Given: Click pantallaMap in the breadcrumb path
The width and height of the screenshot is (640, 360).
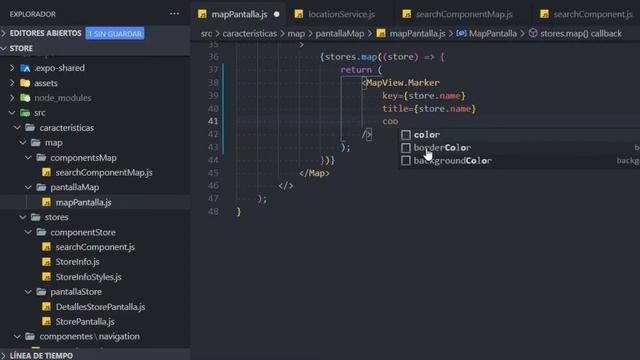Looking at the screenshot, I should [x=340, y=33].
